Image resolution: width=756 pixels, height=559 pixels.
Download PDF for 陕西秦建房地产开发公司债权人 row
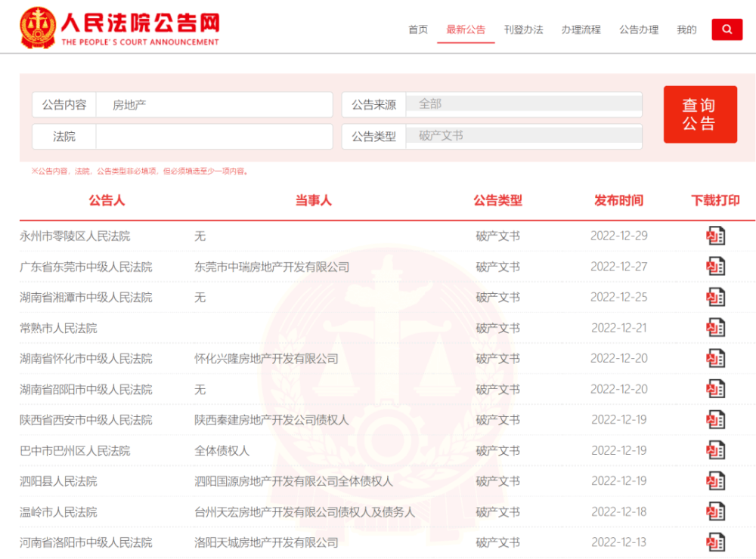(x=715, y=420)
